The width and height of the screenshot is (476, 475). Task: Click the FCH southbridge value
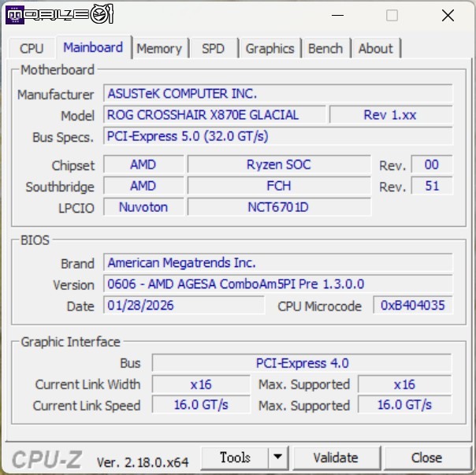279,186
